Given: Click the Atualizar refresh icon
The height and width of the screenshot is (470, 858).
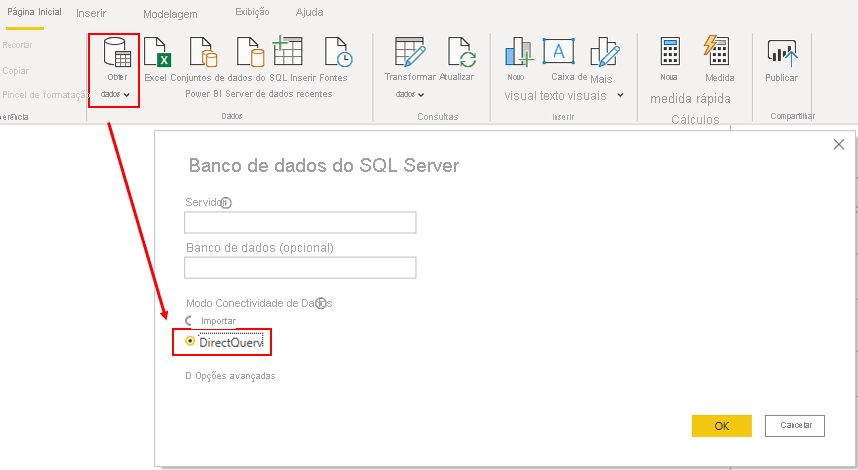Looking at the screenshot, I should (461, 52).
